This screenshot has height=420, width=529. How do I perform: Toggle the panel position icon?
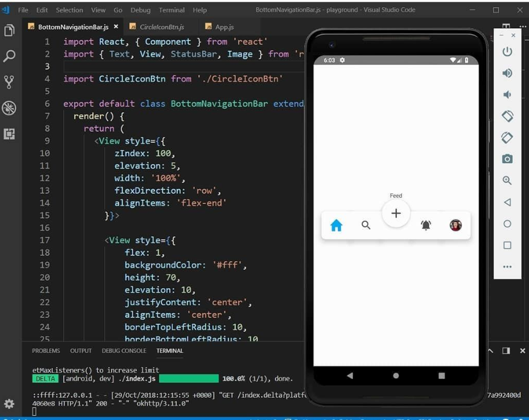506,351
